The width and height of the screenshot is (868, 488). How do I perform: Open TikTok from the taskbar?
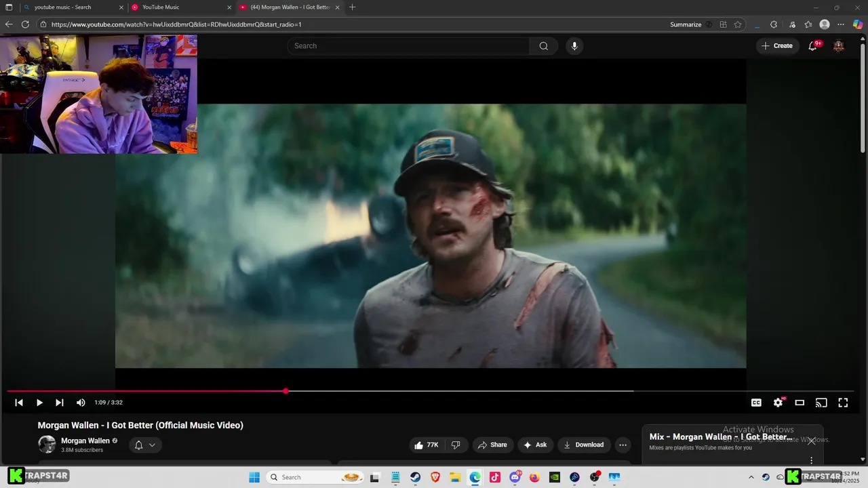coord(495,477)
